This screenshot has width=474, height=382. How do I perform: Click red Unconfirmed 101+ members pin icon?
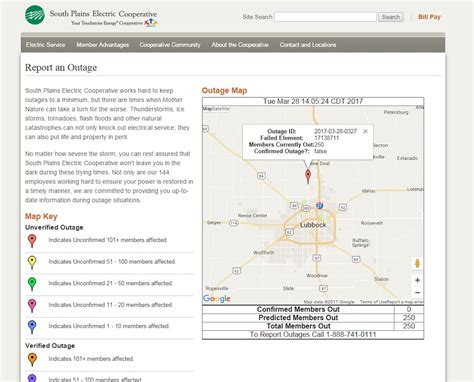coord(32,240)
